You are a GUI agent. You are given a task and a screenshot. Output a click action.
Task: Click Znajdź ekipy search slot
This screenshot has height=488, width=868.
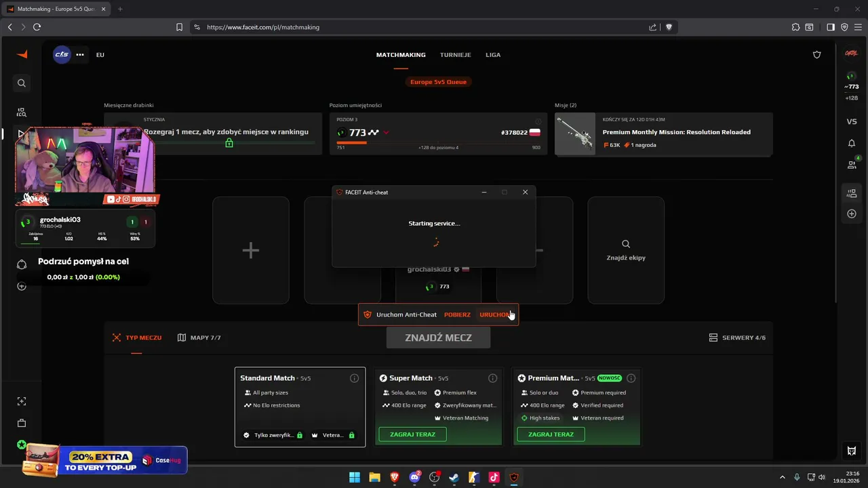tap(626, 250)
